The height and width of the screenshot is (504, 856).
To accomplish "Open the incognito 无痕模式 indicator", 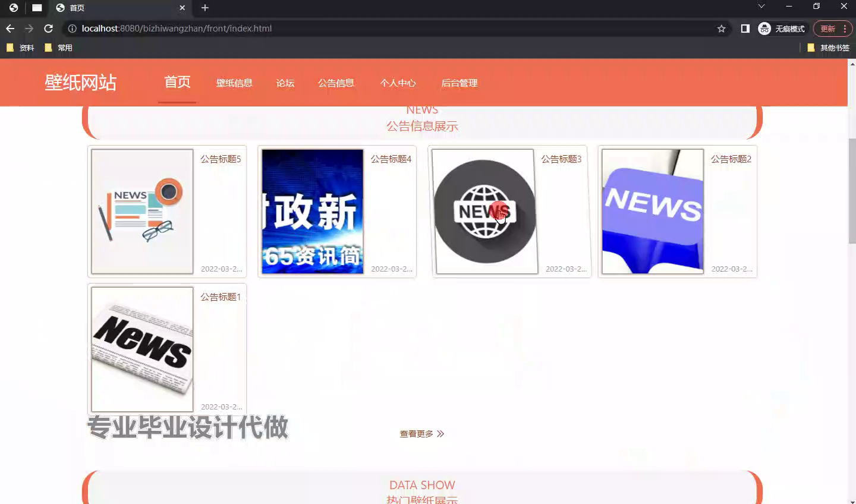I will click(x=782, y=29).
